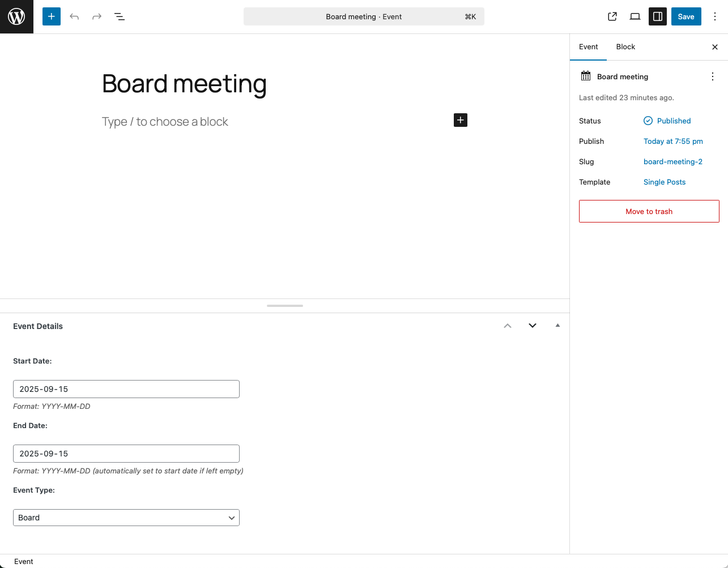Screen dimensions: 728x568
Task: Click the WordPress logo
Action: tap(16, 16)
